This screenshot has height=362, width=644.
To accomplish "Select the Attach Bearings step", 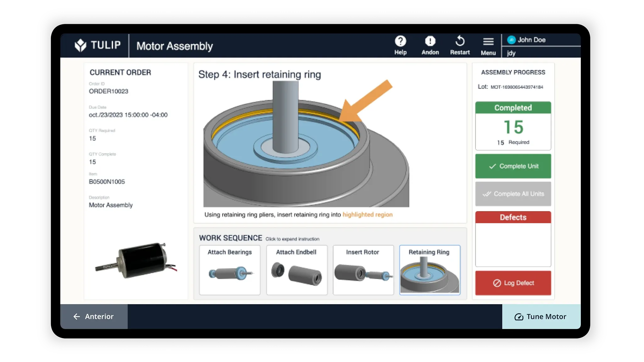I will pos(229,270).
